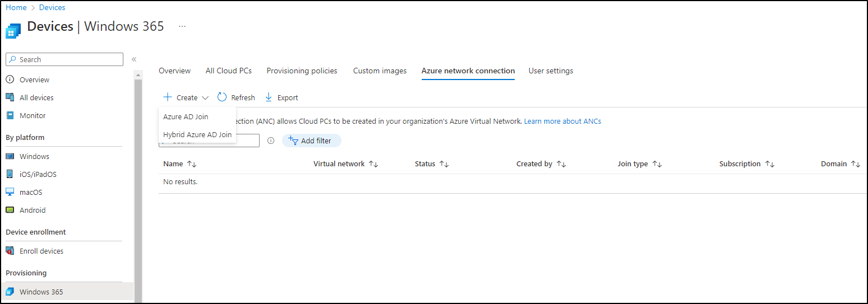
Task: Go to Home breadcrumb link
Action: [x=16, y=7]
